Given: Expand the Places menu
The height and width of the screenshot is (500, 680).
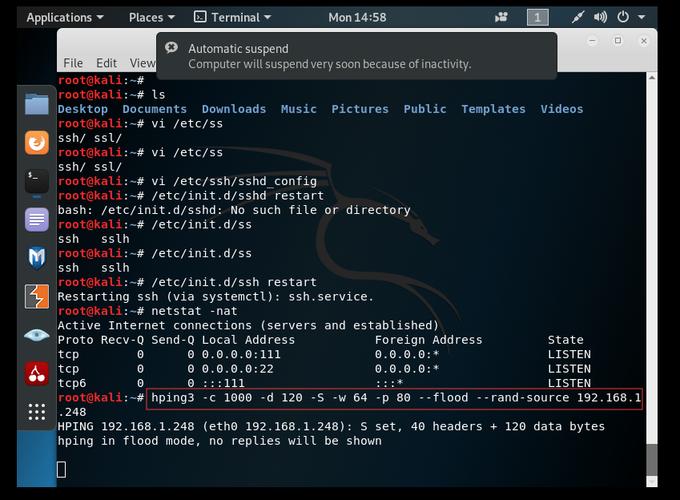Looking at the screenshot, I should tap(152, 17).
